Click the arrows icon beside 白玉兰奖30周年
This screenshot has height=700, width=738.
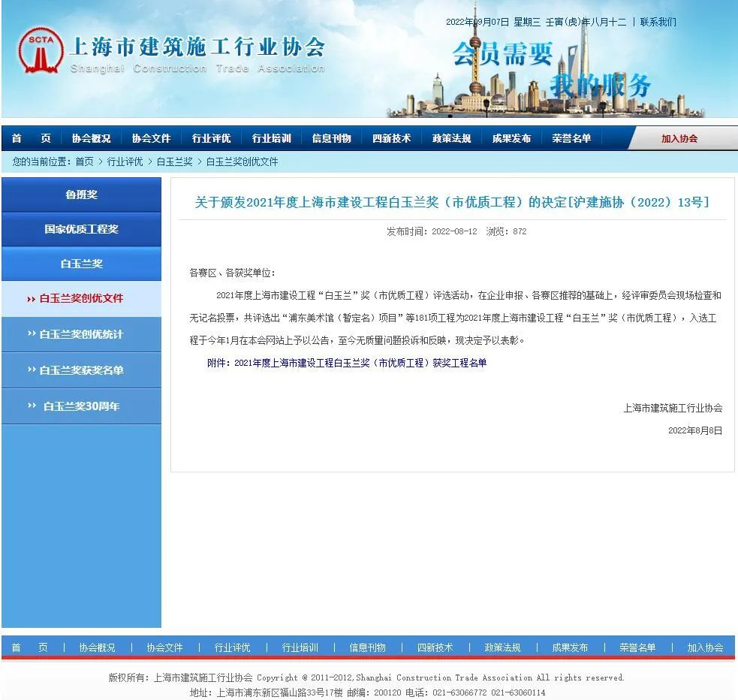[32, 406]
